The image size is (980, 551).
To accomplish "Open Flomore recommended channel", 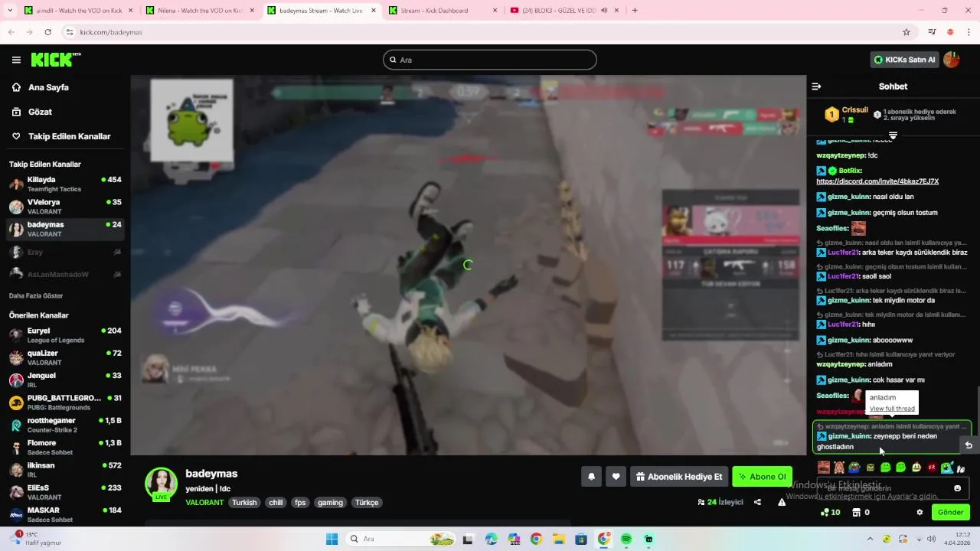I will tap(65, 447).
